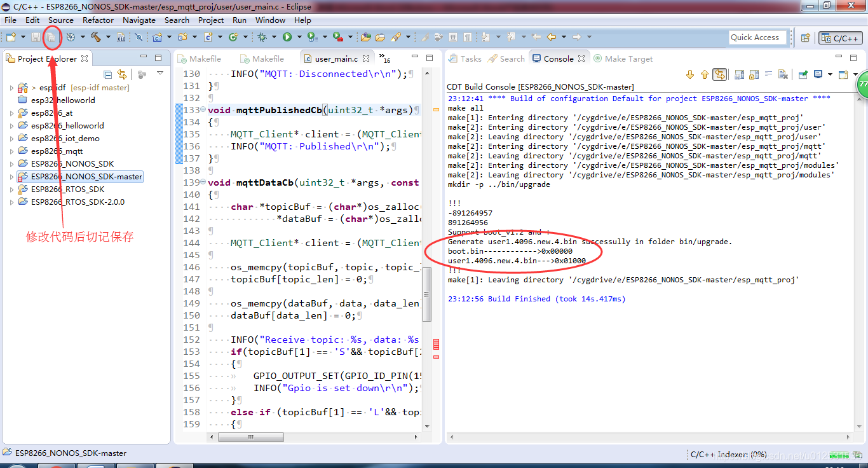Open the Build hammer dropdown arrow

click(x=108, y=38)
